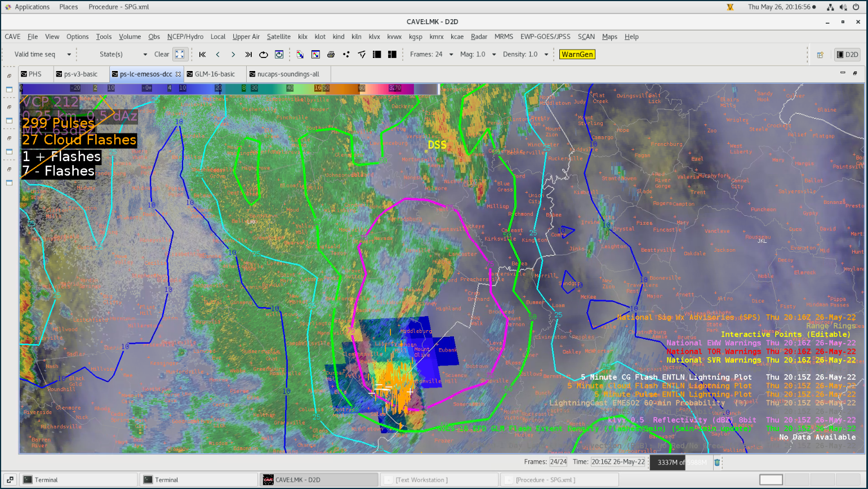This screenshot has width=868, height=489.
Task: Toggle Range Rings legend entry
Action: point(830,326)
